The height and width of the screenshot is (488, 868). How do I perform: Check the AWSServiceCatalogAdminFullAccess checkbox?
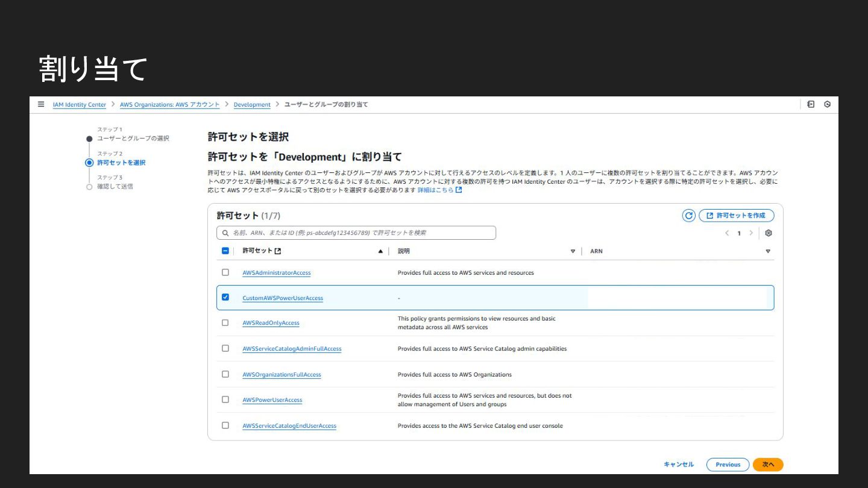point(225,348)
